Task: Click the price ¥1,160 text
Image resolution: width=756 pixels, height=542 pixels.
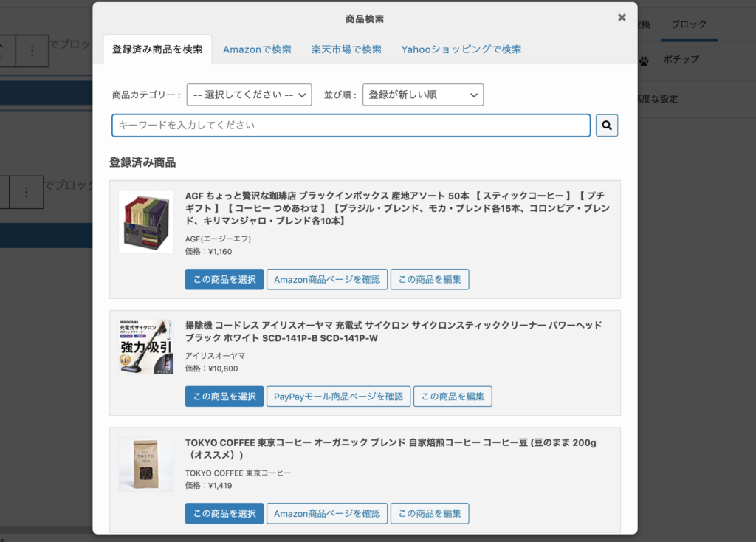Action: tap(208, 252)
